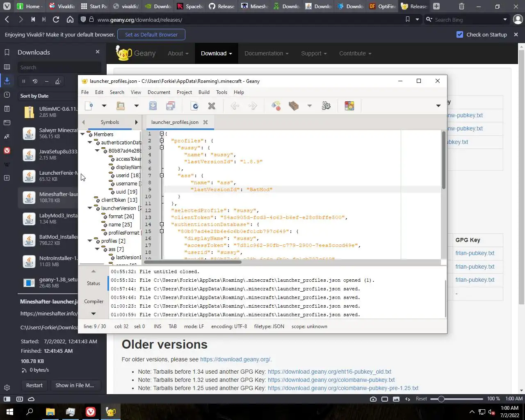
Task: Open colombanw-pubkey-pre-1.25.txt link
Action: coord(343,388)
